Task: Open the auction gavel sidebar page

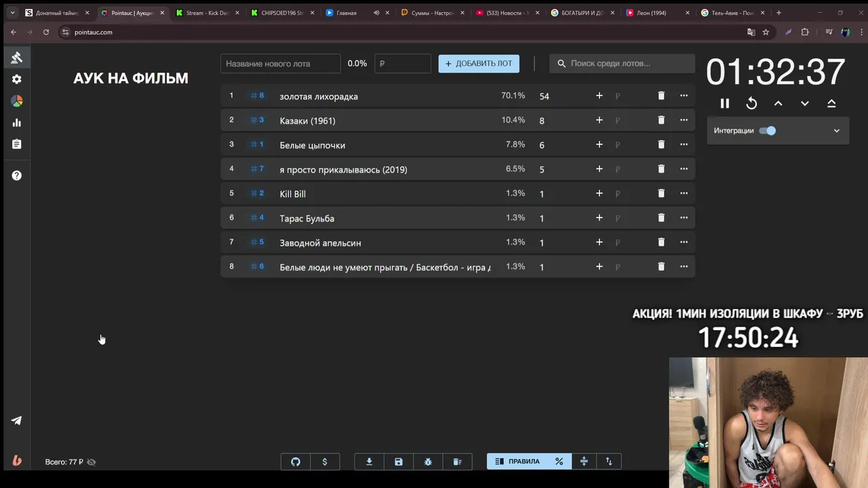Action: coord(17,58)
